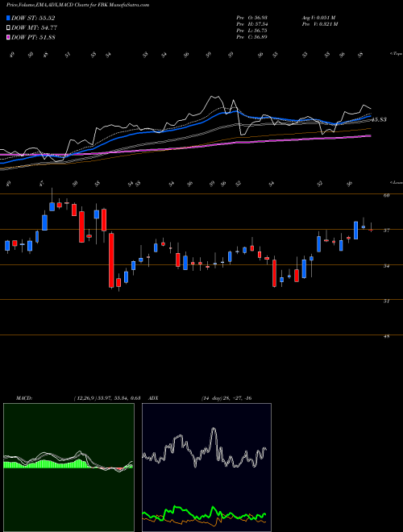Click the ADX panel heading
Image resolution: width=403 pixels, height=532 pixels.
[x=153, y=398]
